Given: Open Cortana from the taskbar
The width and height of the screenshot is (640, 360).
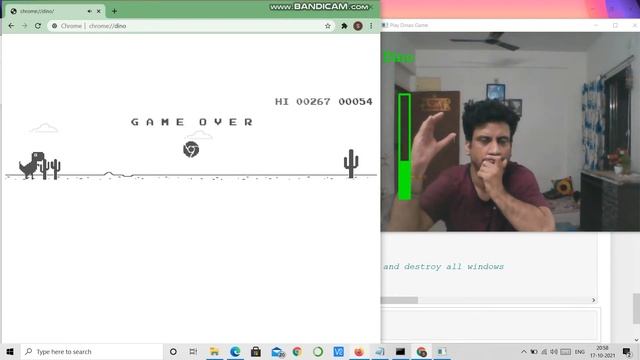Looking at the screenshot, I should pyautogui.click(x=173, y=351).
